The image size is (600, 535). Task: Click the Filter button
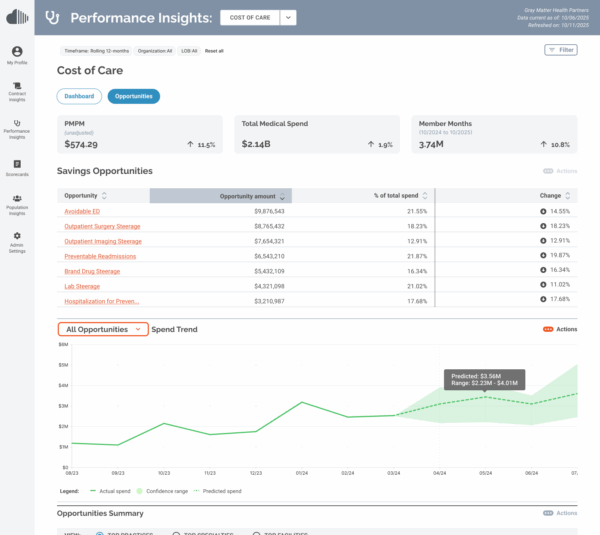click(560, 49)
